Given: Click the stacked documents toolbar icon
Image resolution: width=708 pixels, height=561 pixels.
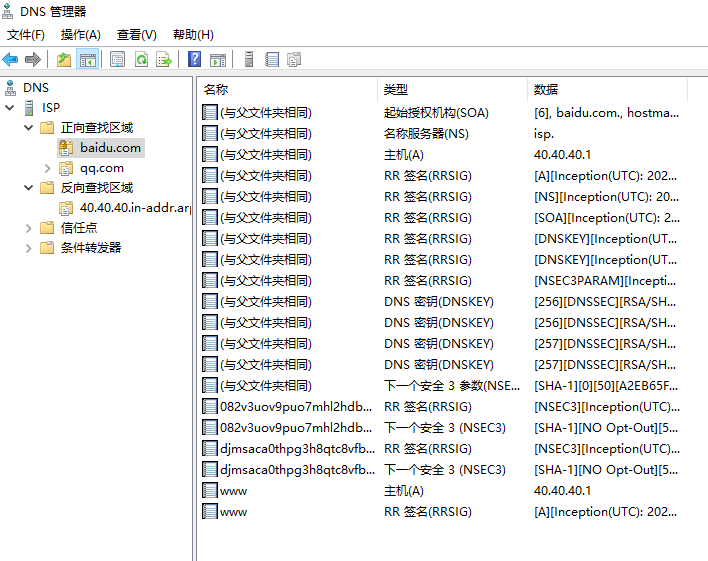Looking at the screenshot, I should [x=294, y=59].
